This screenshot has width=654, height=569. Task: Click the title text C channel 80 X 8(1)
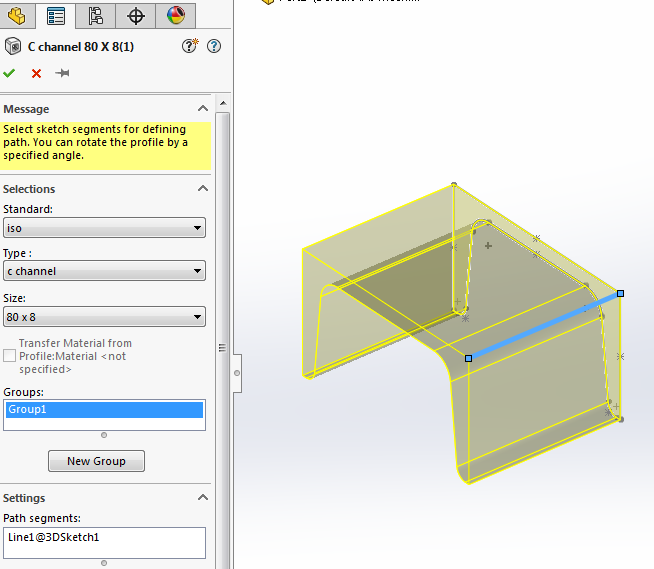coord(81,46)
